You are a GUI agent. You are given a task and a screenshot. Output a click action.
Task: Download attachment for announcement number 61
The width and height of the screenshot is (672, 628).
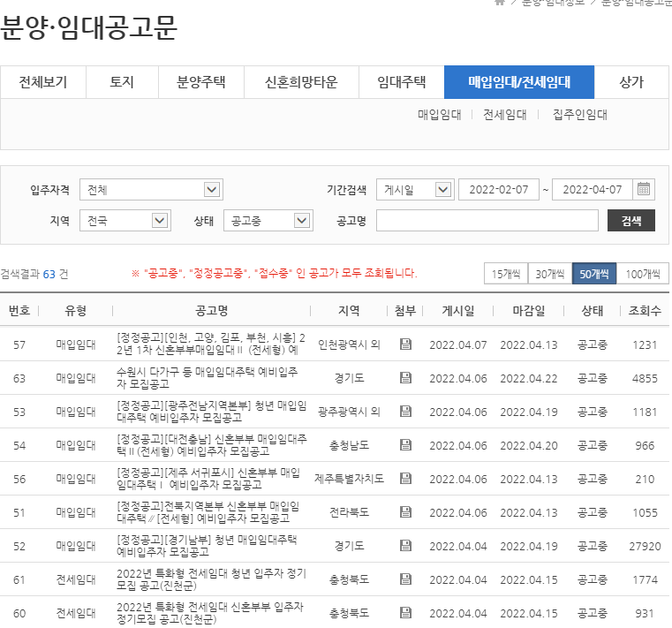pyautogui.click(x=405, y=579)
